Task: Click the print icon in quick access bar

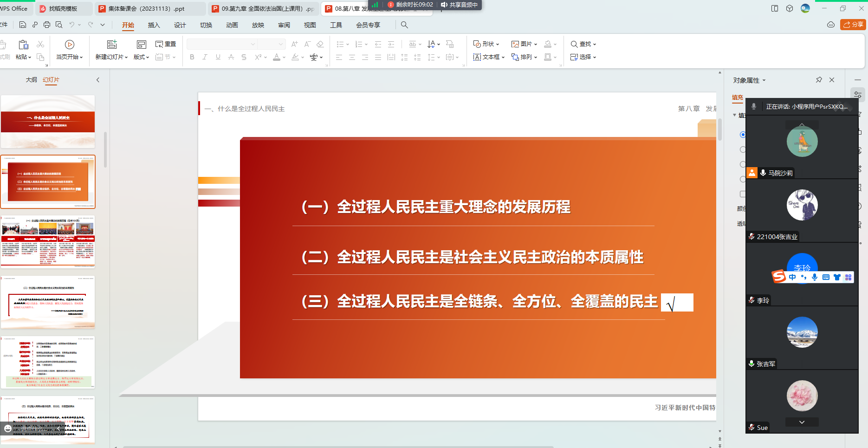Action: (x=47, y=25)
